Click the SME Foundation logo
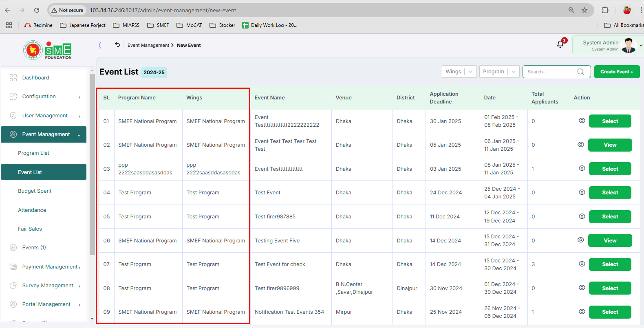Viewport: 644px width, 328px height. pos(47,50)
